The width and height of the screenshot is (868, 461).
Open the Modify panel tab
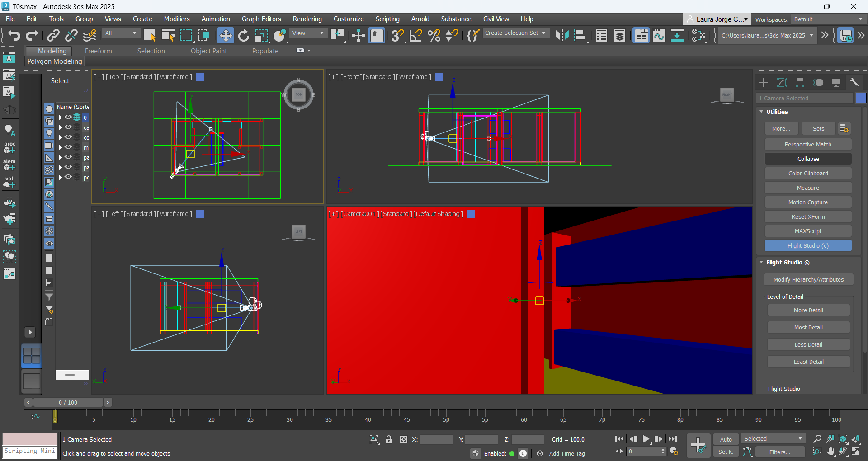pyautogui.click(x=782, y=82)
